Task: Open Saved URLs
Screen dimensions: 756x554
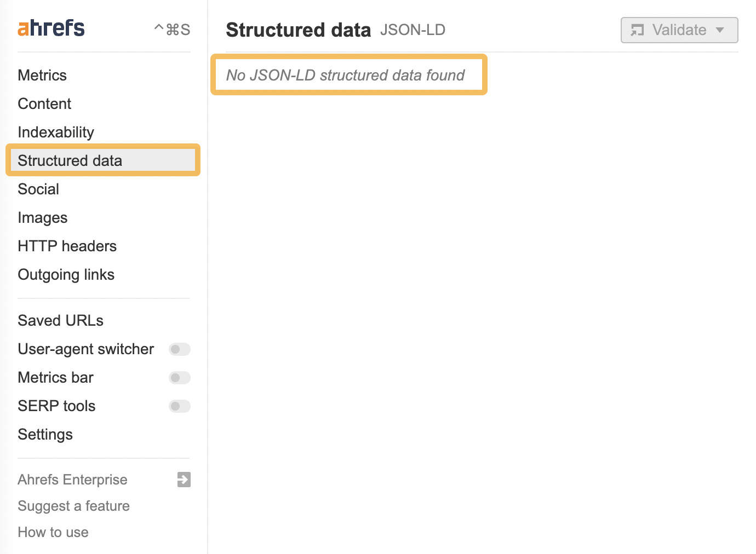Action: [60, 320]
